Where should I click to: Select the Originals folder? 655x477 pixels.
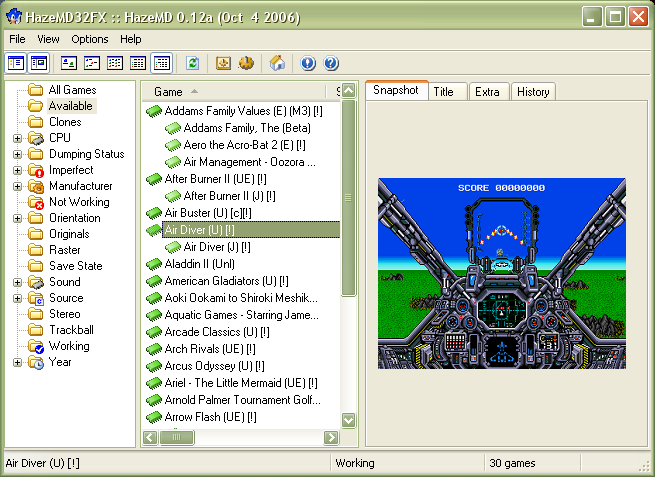point(69,234)
